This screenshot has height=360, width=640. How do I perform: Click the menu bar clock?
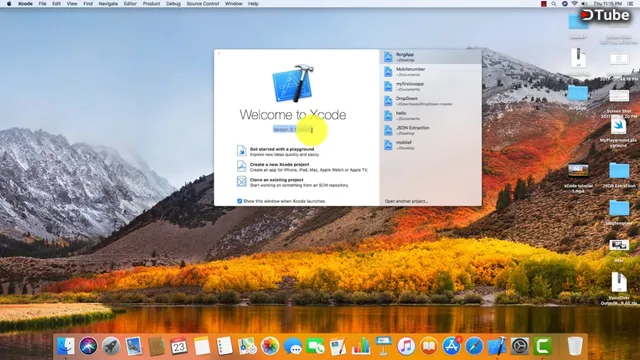tap(608, 4)
